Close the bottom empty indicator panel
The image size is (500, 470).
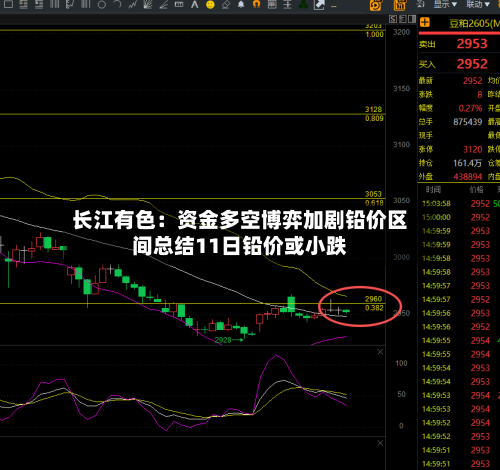pyautogui.click(x=380, y=443)
